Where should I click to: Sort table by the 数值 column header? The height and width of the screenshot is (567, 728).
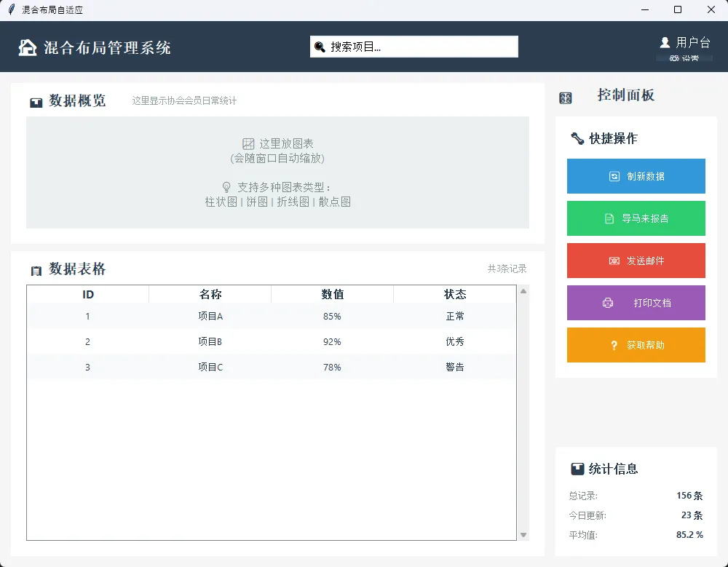[x=332, y=294]
